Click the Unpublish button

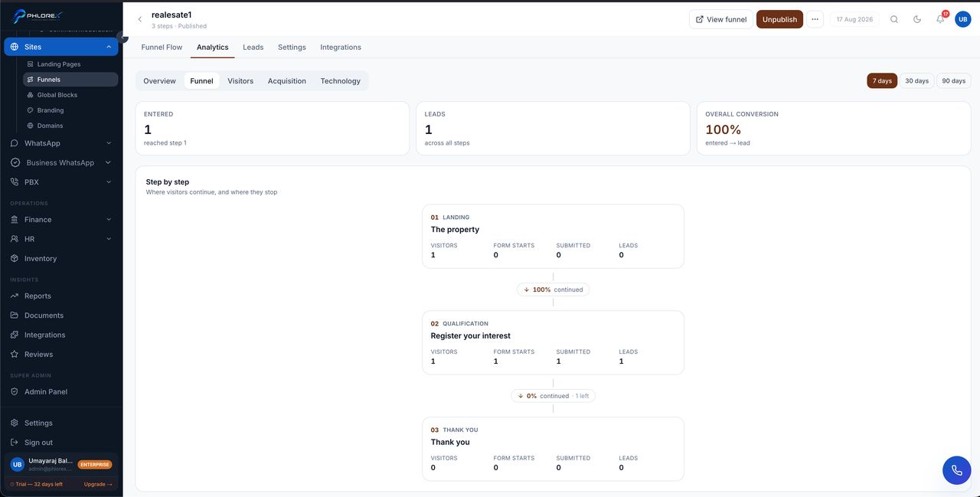coord(779,19)
